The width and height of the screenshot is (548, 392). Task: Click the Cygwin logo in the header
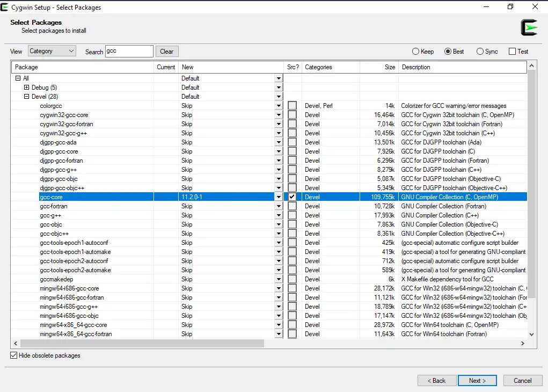529,27
